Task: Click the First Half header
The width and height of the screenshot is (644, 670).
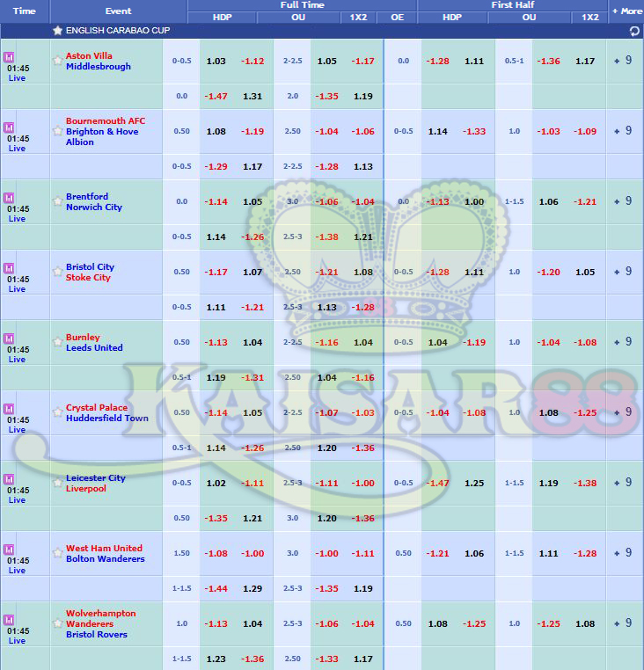Action: pos(512,5)
